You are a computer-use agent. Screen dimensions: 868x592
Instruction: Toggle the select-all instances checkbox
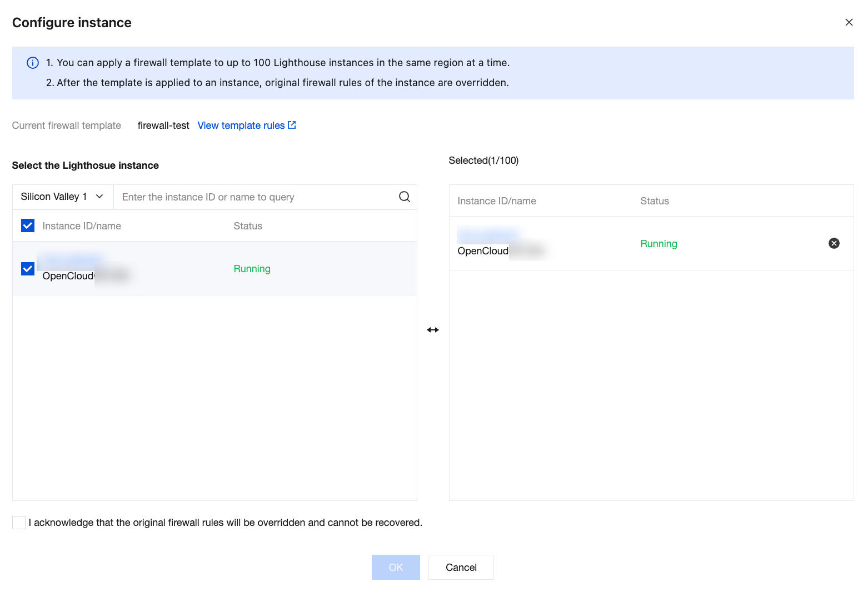tap(28, 225)
